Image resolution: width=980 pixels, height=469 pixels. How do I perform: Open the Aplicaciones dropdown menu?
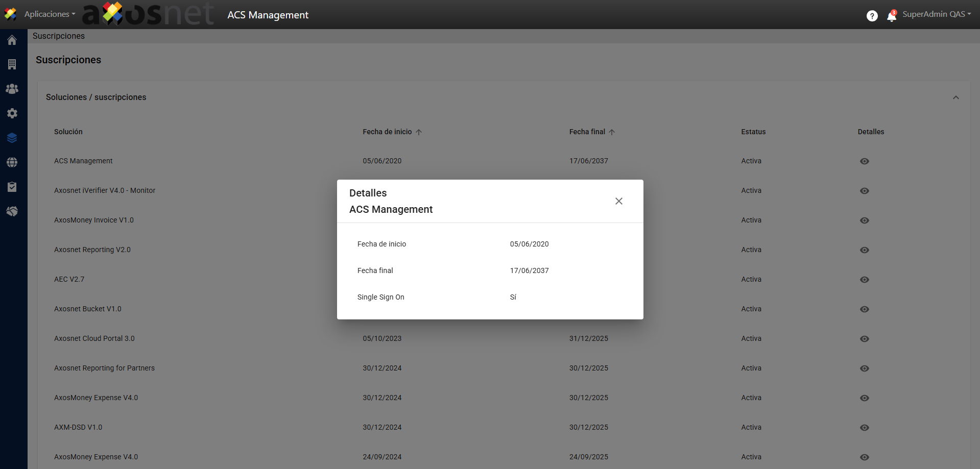tap(50, 14)
